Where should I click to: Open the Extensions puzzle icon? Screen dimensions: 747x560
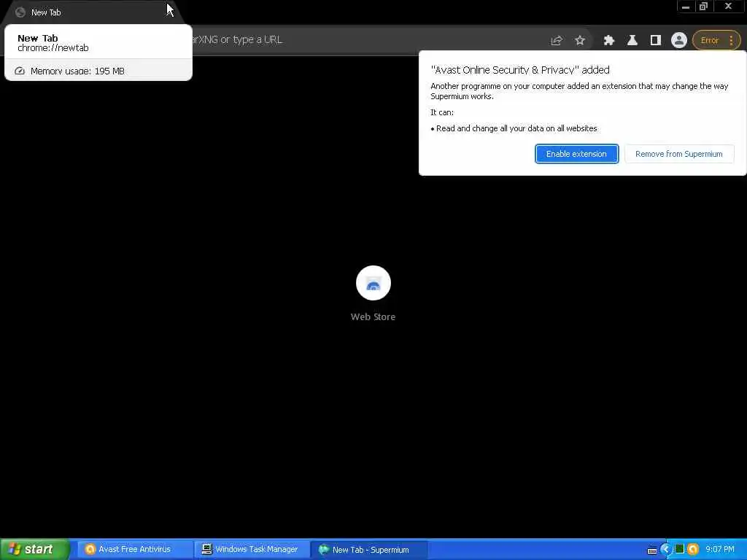coord(608,41)
